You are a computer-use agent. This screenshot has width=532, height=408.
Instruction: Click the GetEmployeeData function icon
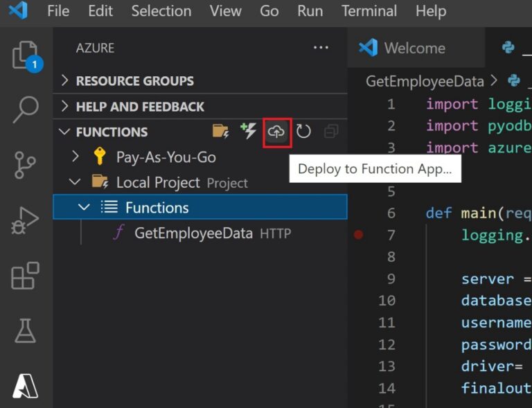118,232
